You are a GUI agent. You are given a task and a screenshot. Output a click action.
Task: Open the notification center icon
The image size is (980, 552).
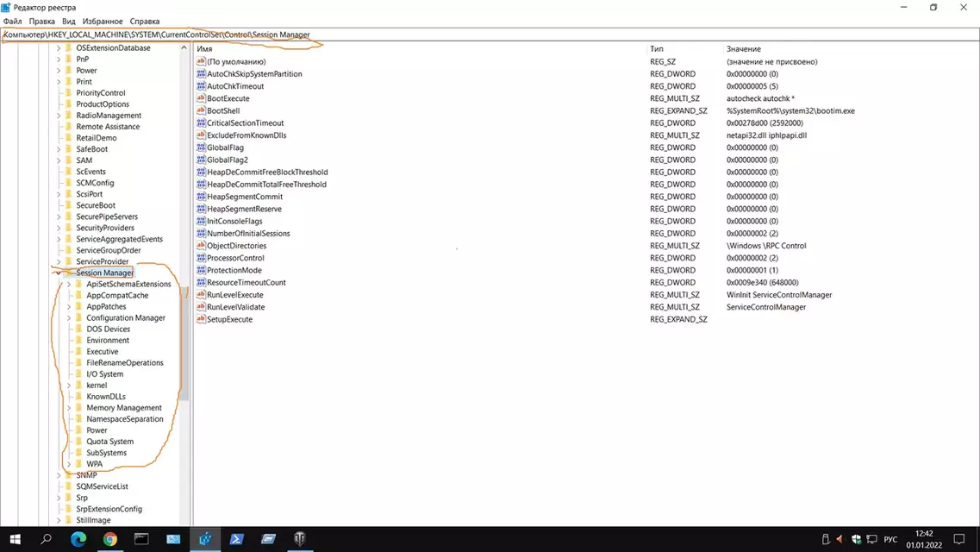958,540
